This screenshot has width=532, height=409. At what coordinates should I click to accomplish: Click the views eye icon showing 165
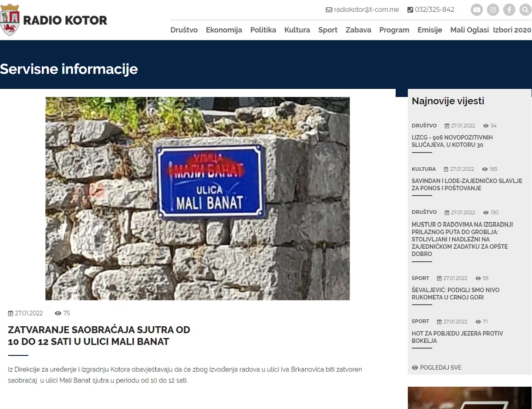(x=485, y=169)
